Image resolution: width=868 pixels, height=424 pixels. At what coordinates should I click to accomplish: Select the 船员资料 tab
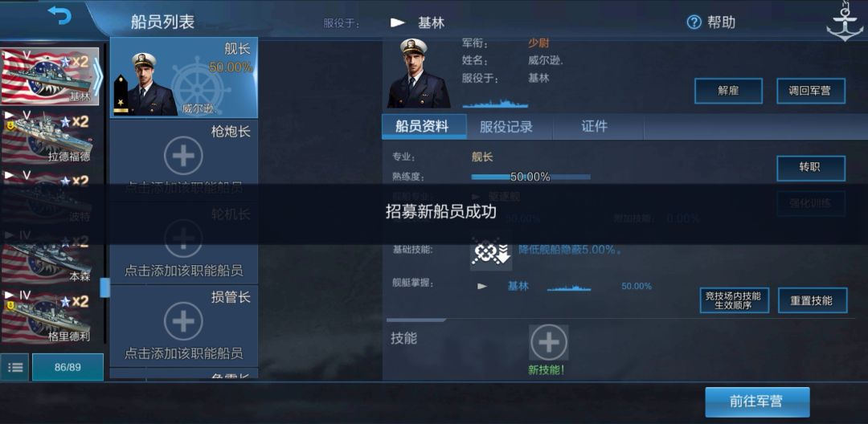(x=424, y=127)
